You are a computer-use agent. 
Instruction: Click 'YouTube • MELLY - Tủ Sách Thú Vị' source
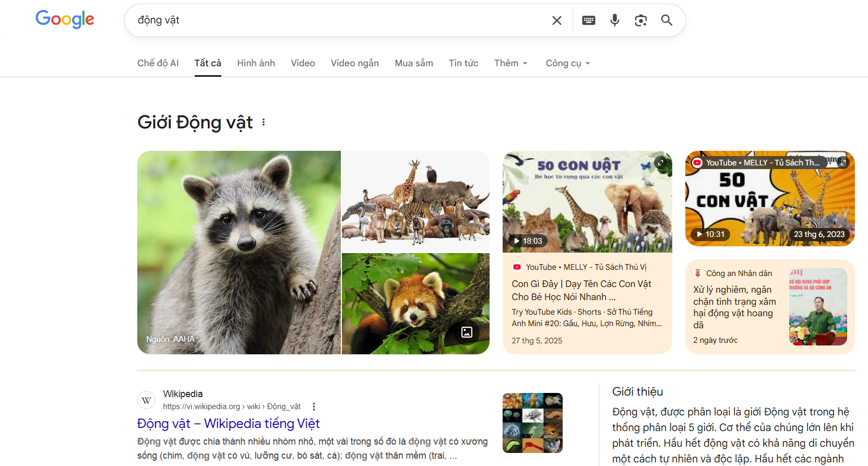[586, 267]
